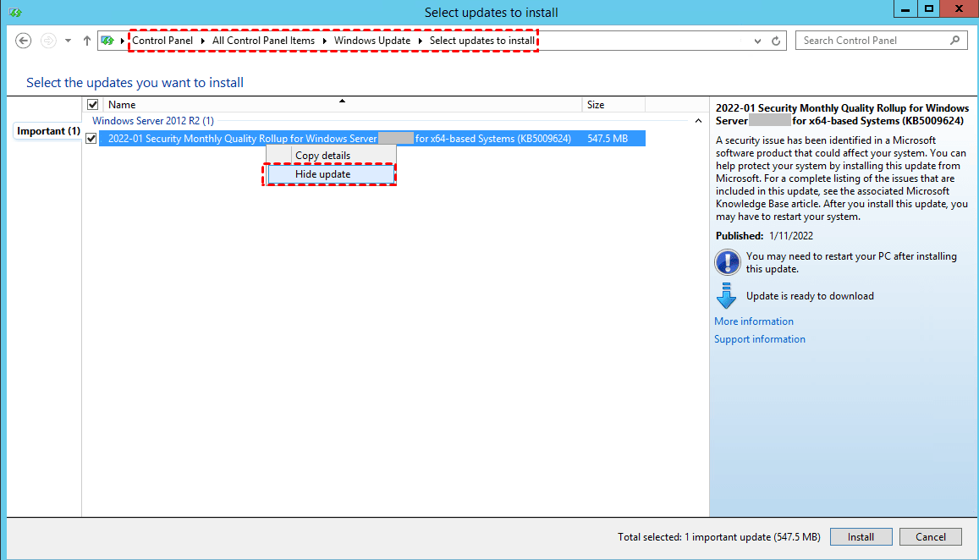Click the restart notice info icon
Viewport: 979px width, 560px height.
pos(728,262)
